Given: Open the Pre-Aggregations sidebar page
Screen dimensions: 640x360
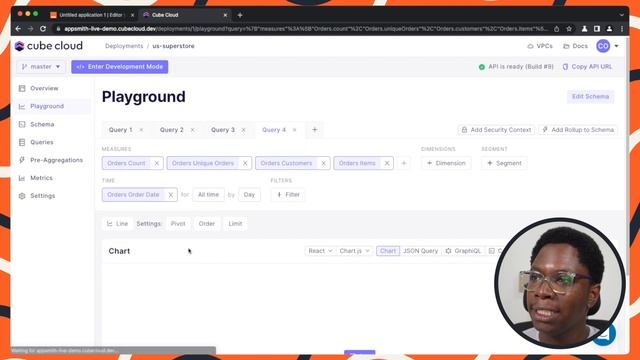Looking at the screenshot, I should click(56, 160).
